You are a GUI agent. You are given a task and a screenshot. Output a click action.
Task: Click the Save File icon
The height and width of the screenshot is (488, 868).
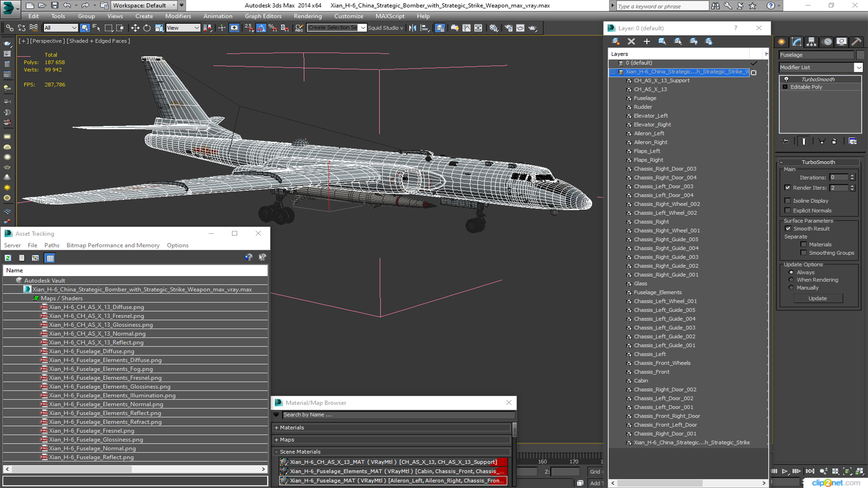pos(55,5)
